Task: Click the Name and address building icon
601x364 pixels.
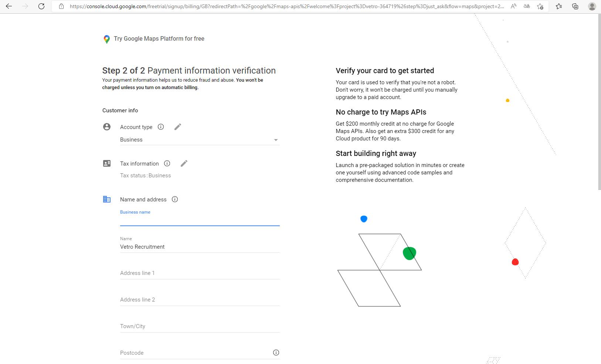Action: point(107,199)
